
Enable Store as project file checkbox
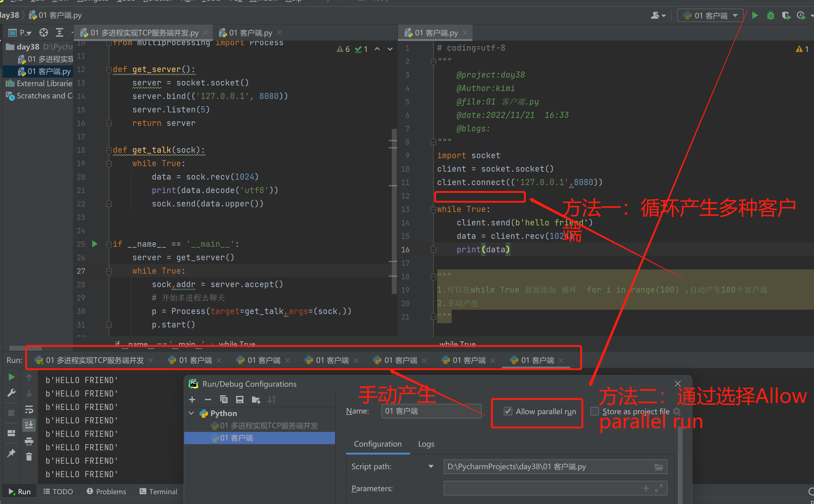594,411
